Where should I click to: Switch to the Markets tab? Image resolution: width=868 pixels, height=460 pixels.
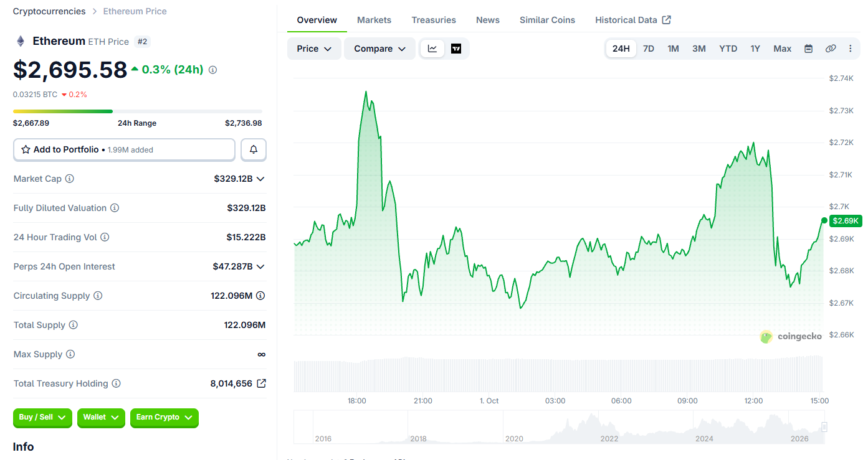tap(374, 20)
